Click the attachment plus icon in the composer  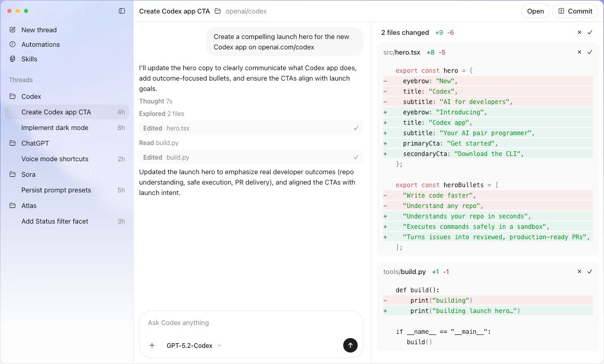(x=152, y=345)
